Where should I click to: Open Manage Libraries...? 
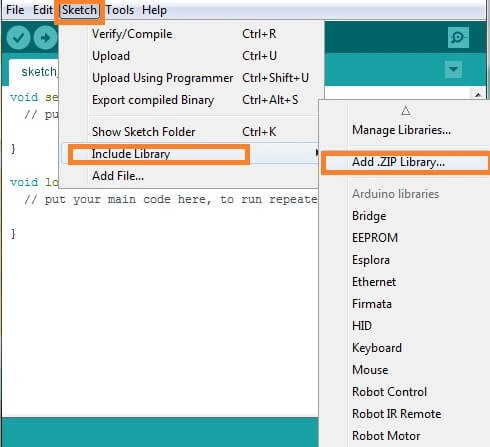pos(401,130)
